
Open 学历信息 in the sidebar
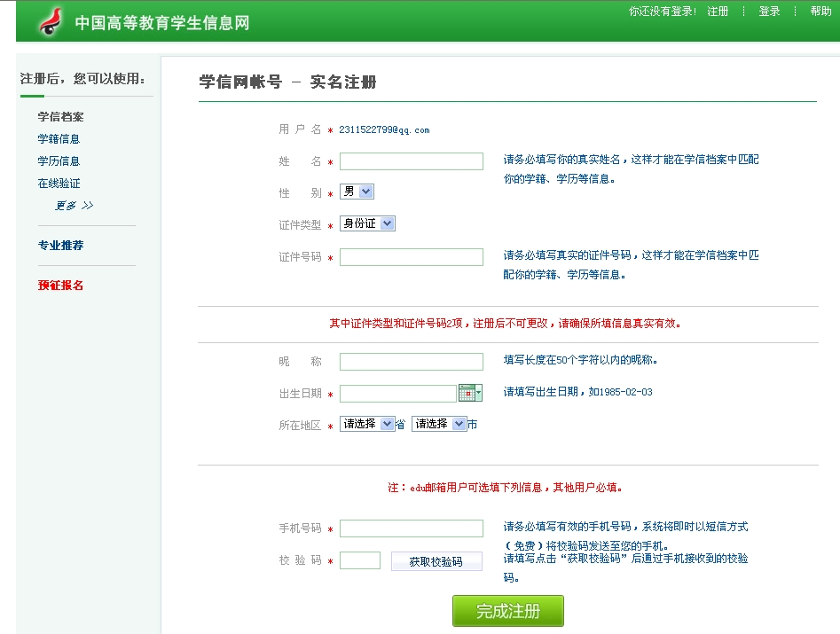[59, 160]
